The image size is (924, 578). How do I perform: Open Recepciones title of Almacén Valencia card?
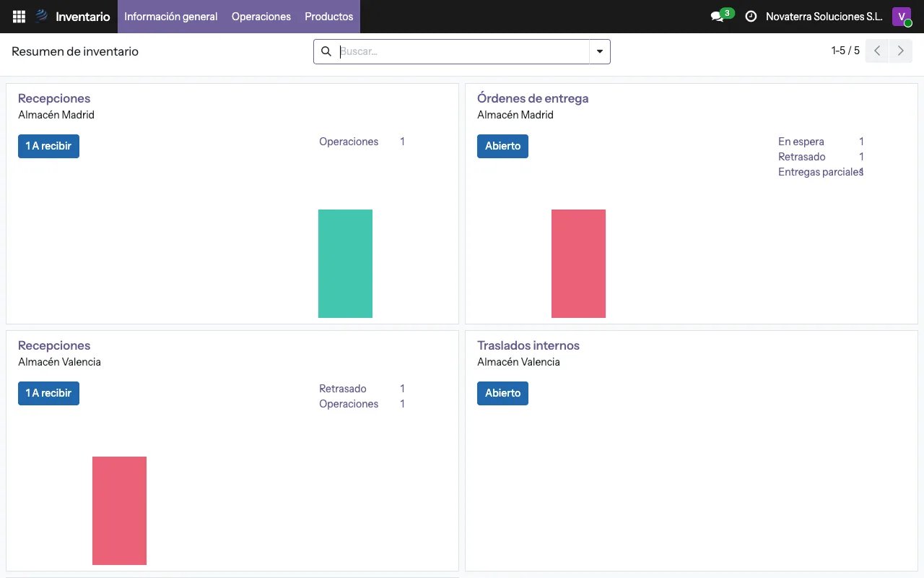point(54,345)
